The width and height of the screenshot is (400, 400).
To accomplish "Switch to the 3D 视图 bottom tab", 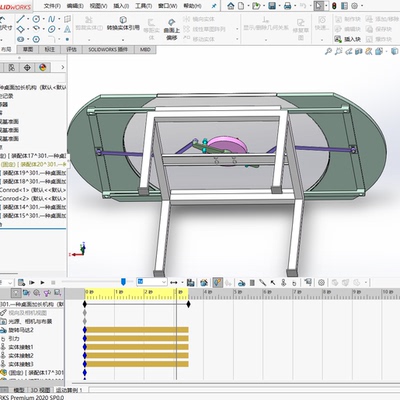I will 40,390.
